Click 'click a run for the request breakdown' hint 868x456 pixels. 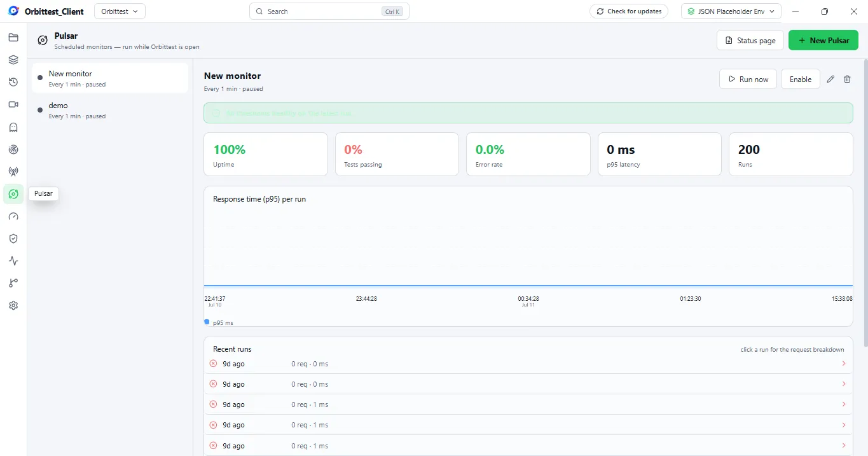pyautogui.click(x=792, y=349)
